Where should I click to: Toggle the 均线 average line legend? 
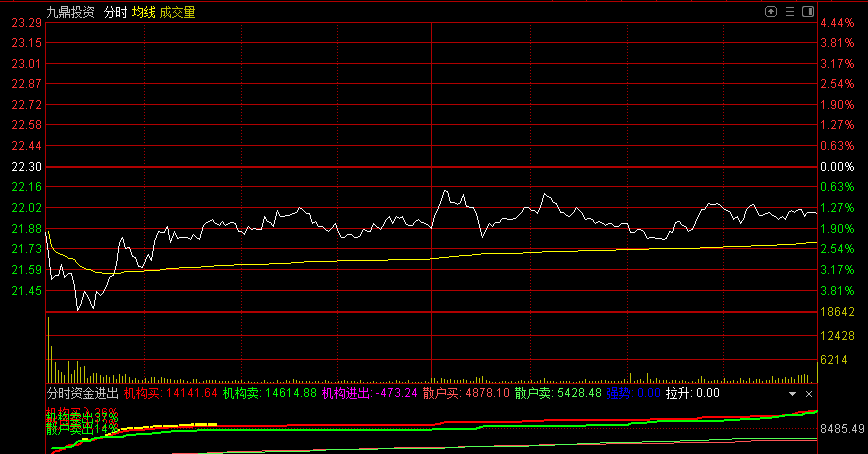click(x=144, y=13)
